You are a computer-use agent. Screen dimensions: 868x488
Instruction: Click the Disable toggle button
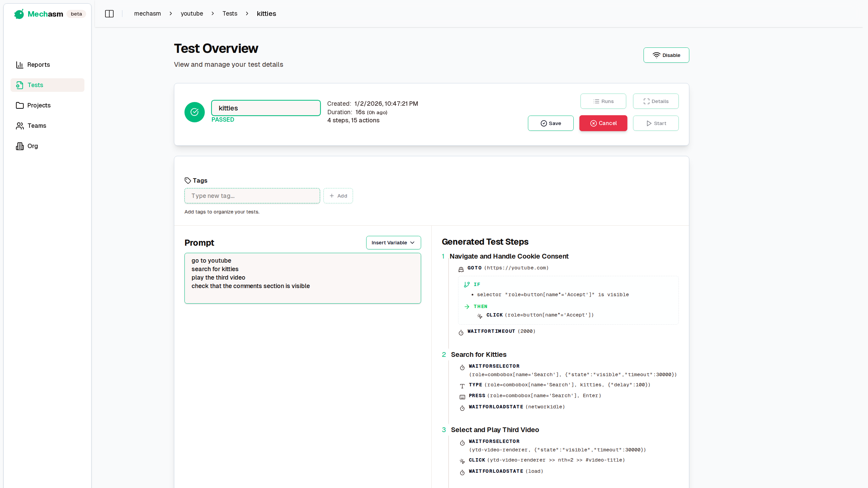click(x=666, y=55)
